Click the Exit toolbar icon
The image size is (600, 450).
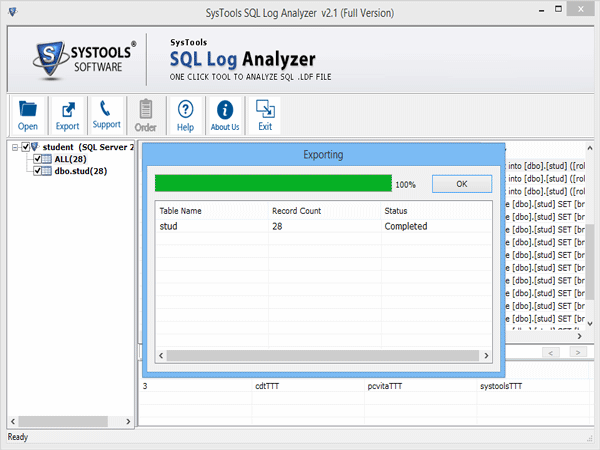tap(265, 116)
